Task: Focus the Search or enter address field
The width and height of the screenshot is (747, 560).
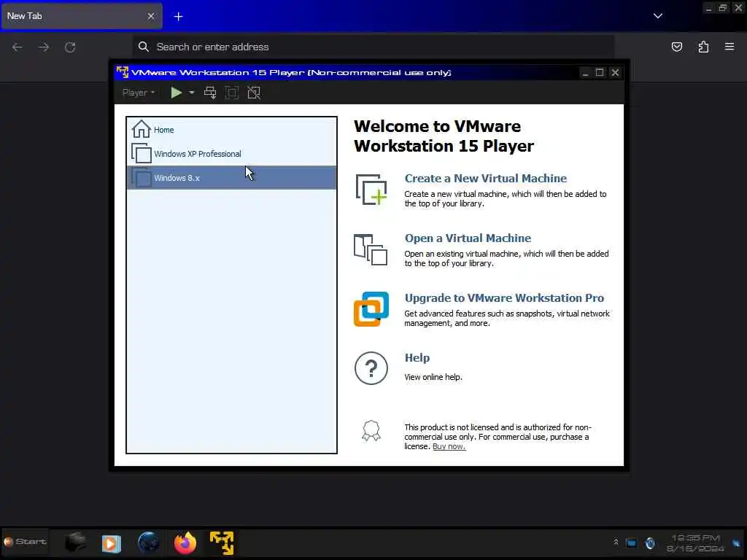Action: 373,47
